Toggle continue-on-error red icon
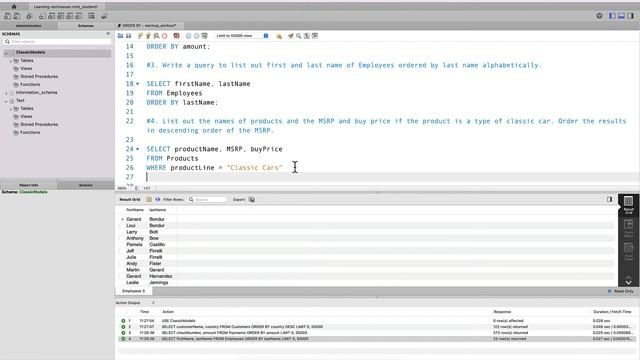This screenshot has width=640, height=360. coord(176,36)
